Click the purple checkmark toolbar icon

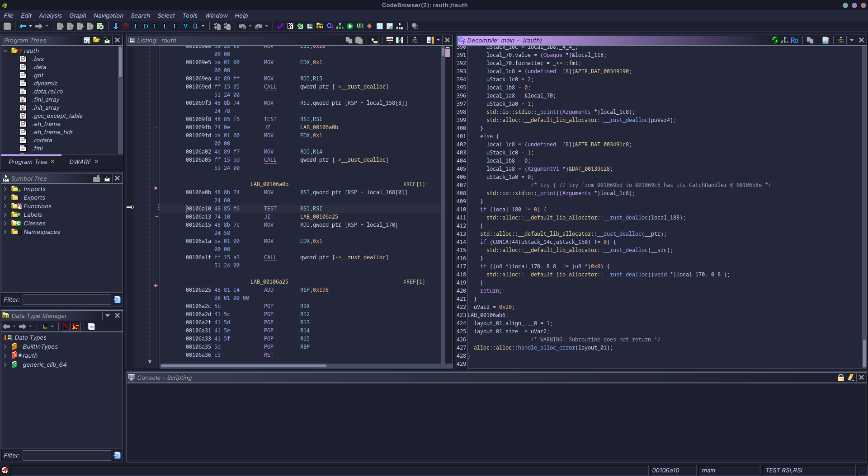pyautogui.click(x=280, y=26)
